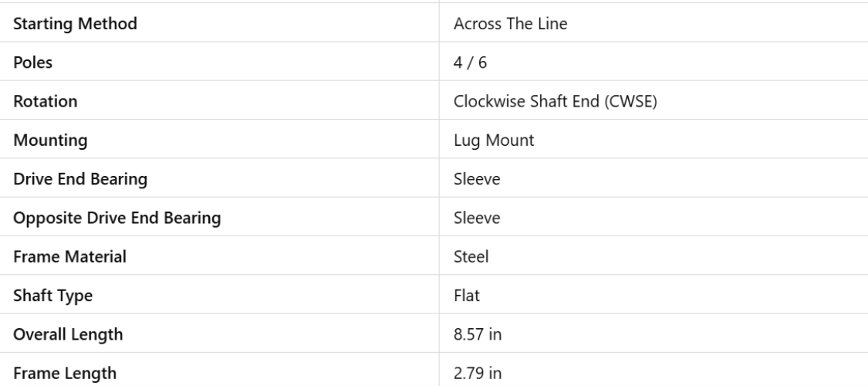868x386 pixels.
Task: Select the Flat shaft type value
Action: (x=467, y=296)
